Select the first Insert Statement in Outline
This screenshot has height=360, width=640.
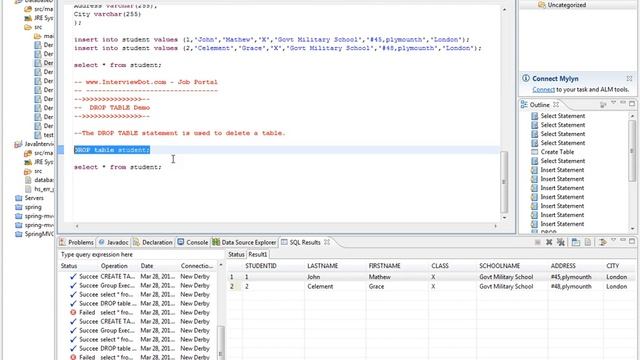click(x=562, y=170)
